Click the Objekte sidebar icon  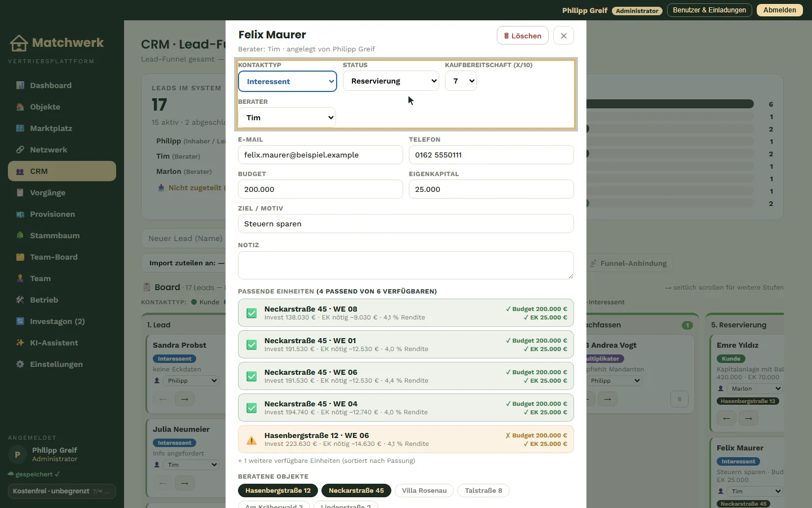20,107
